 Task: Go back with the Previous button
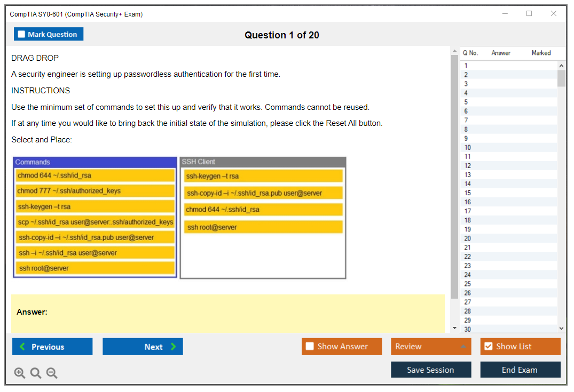pyautogui.click(x=52, y=347)
